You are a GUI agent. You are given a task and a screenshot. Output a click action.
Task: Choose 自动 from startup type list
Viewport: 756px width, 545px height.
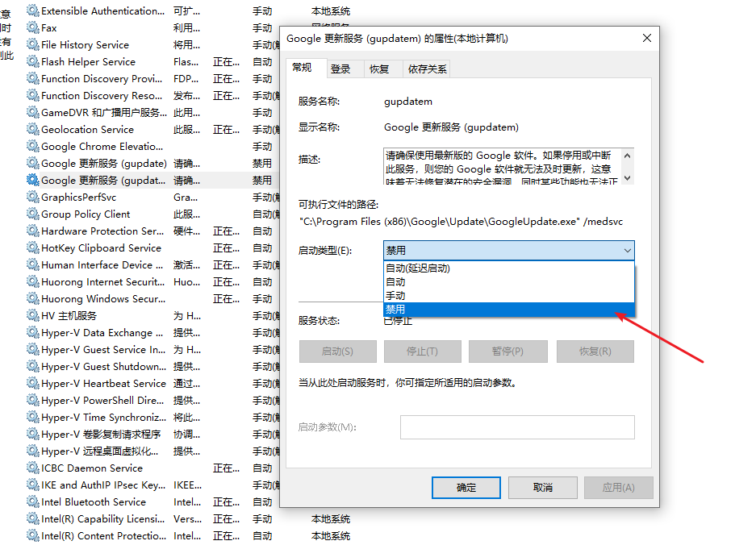(508, 282)
